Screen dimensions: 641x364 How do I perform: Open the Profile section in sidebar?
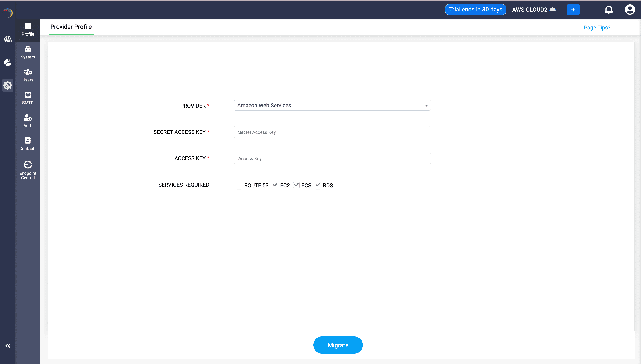click(x=28, y=29)
